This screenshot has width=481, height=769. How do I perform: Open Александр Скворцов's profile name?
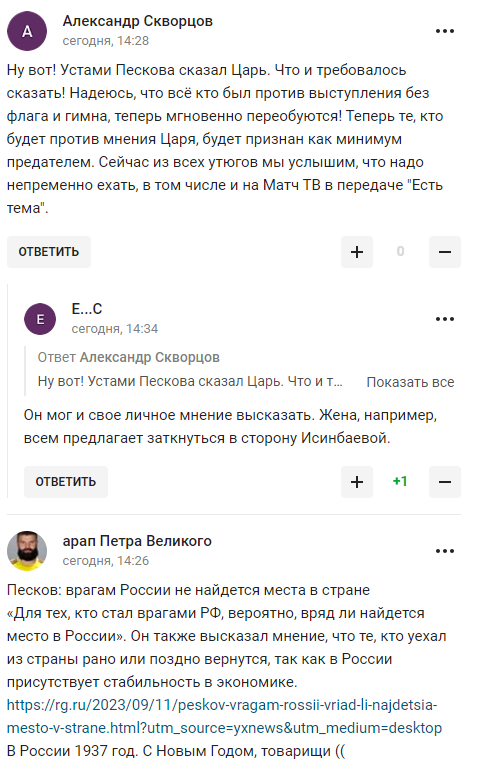138,21
